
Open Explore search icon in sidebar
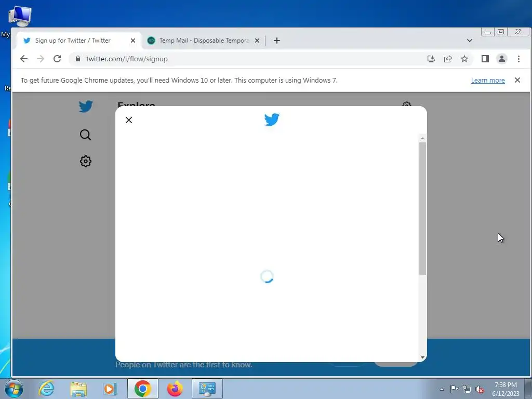86,135
